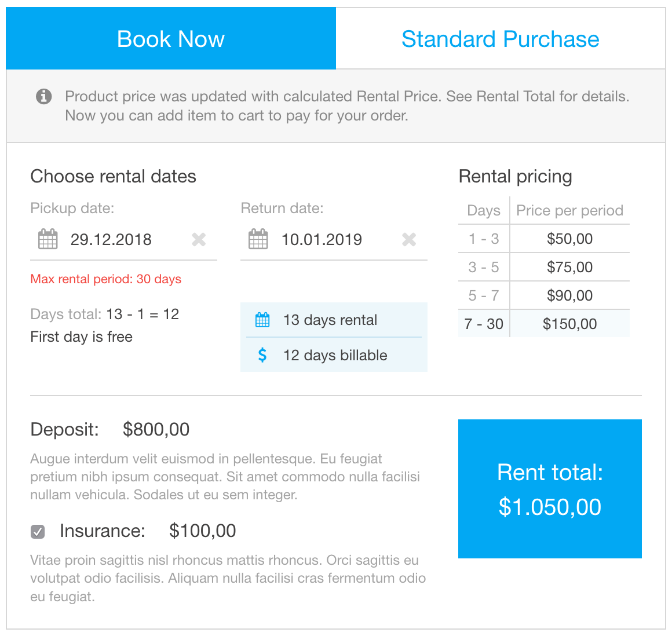Image resolution: width=672 pixels, height=636 pixels.
Task: Select the '7 - 30' days pricing row
Action: (x=483, y=324)
